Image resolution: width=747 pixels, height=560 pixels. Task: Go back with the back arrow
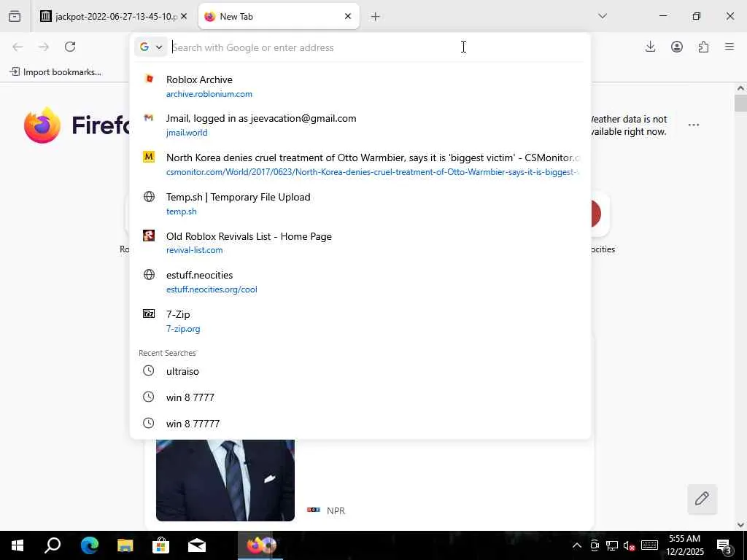tap(18, 47)
